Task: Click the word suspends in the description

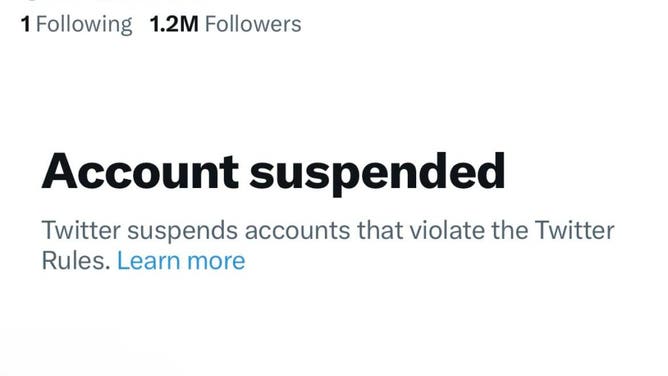Action: [182, 231]
